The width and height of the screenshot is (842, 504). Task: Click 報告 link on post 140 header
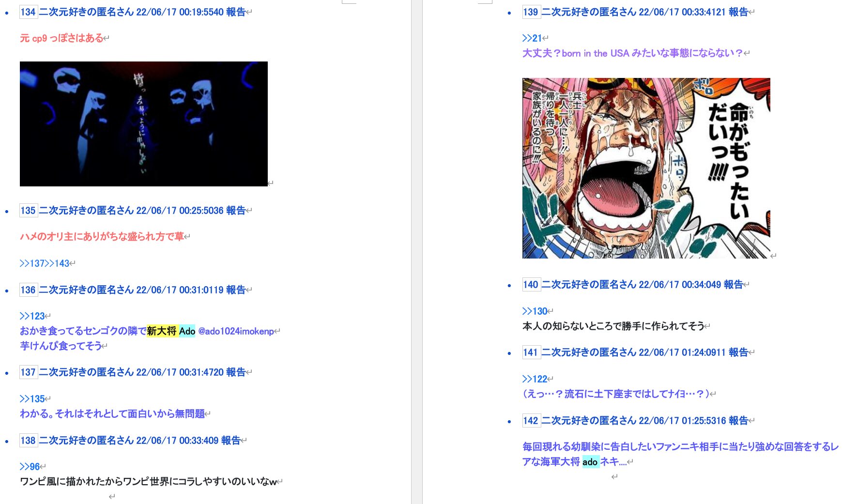pyautogui.click(x=734, y=285)
